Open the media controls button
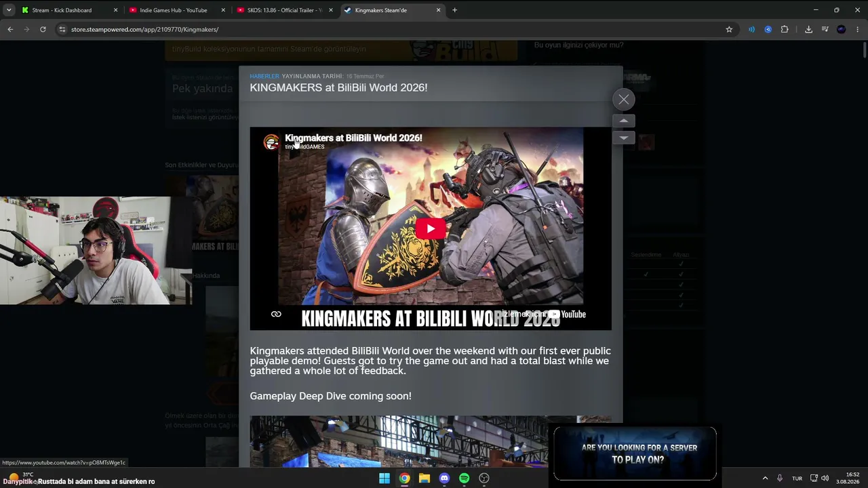This screenshot has width=868, height=488. [x=825, y=29]
